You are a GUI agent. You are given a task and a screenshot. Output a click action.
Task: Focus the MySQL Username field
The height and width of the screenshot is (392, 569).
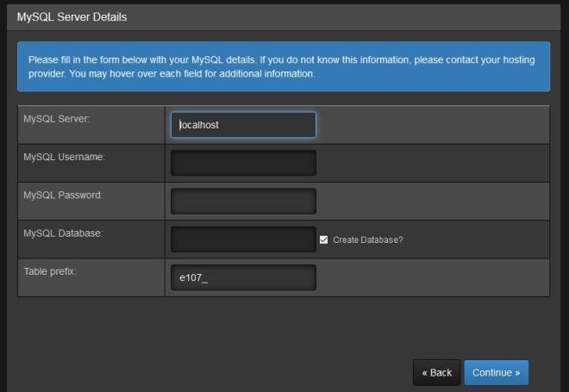(243, 163)
